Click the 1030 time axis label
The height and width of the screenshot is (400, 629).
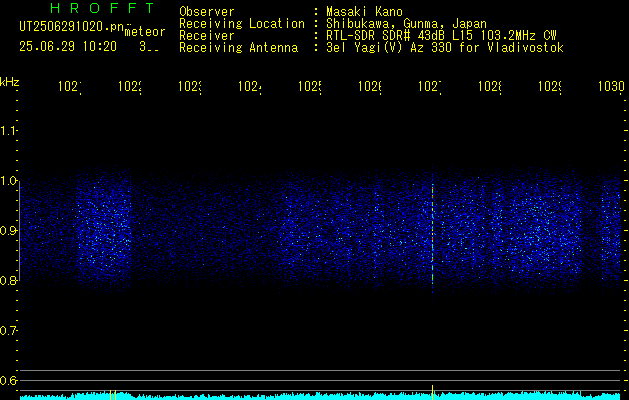click(x=611, y=86)
